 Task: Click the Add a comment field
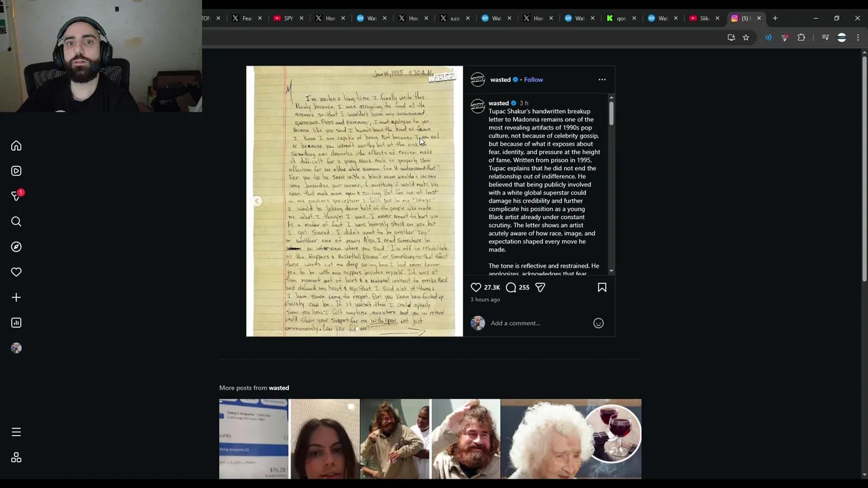click(x=539, y=323)
